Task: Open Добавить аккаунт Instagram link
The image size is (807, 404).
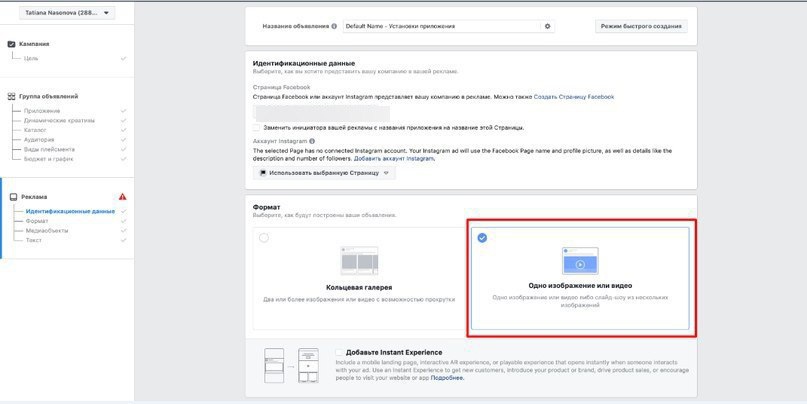Action: (x=394, y=159)
